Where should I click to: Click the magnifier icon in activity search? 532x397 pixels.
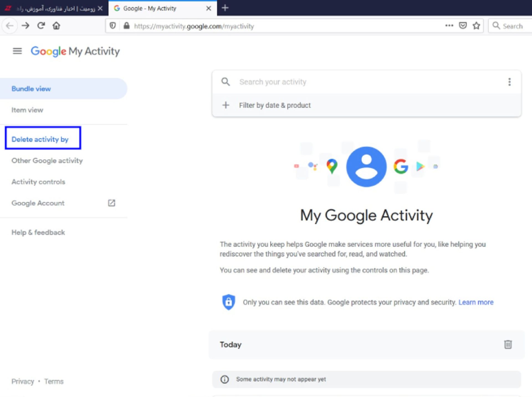[x=226, y=82]
